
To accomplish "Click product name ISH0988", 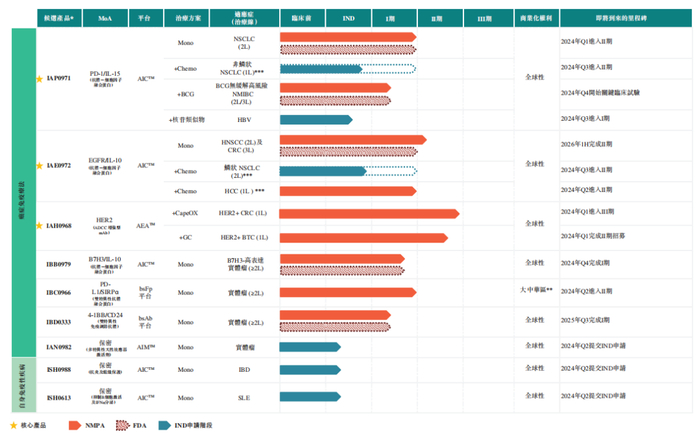I will [x=58, y=370].
